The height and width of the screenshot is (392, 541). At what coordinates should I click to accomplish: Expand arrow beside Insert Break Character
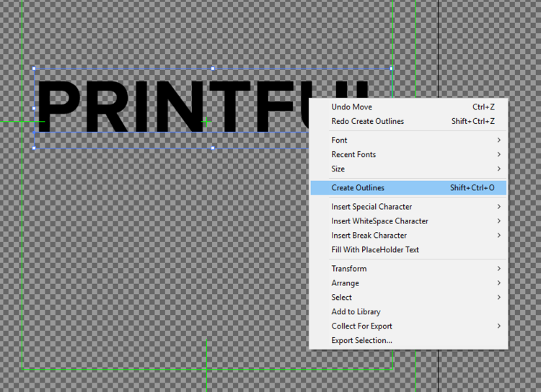click(499, 236)
